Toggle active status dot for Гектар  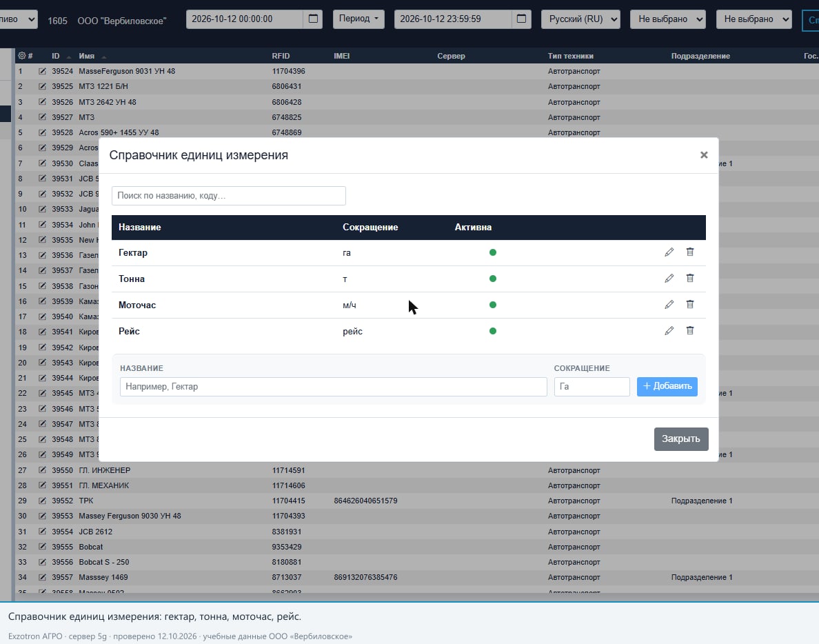coord(492,252)
